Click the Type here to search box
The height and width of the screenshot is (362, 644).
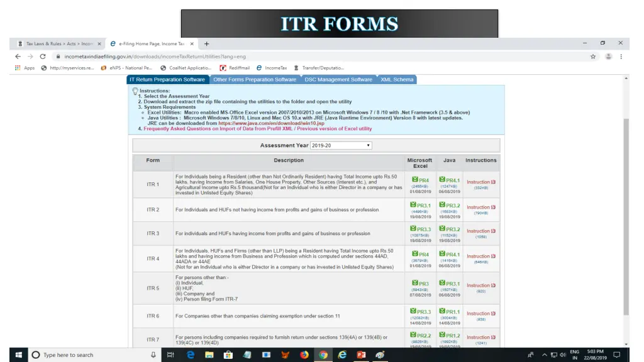tap(94, 354)
